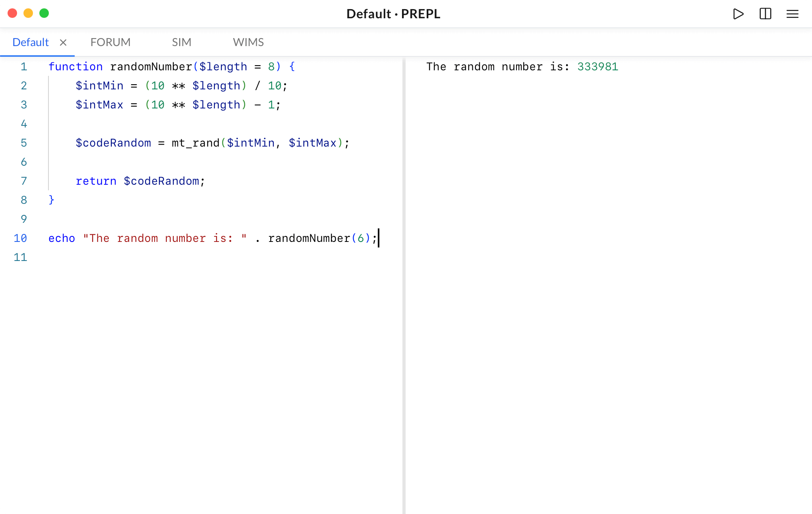Click line number 10 in gutter
The height and width of the screenshot is (514, 812).
pyautogui.click(x=20, y=238)
